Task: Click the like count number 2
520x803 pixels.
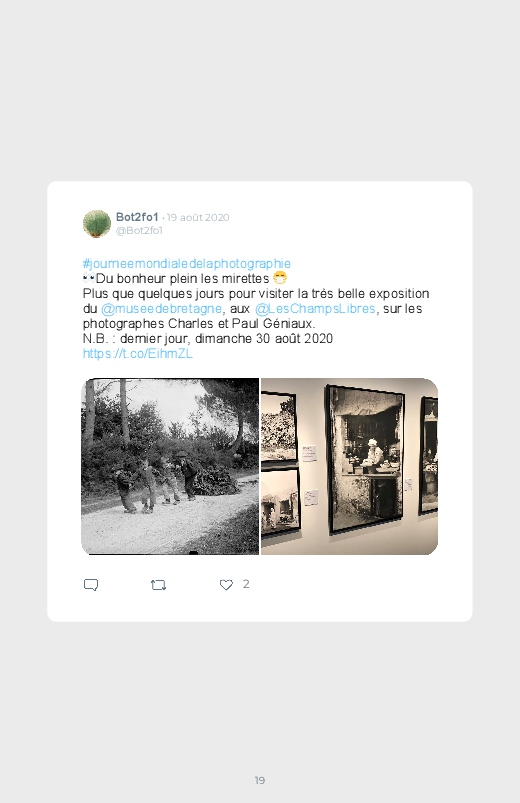Action: [246, 584]
